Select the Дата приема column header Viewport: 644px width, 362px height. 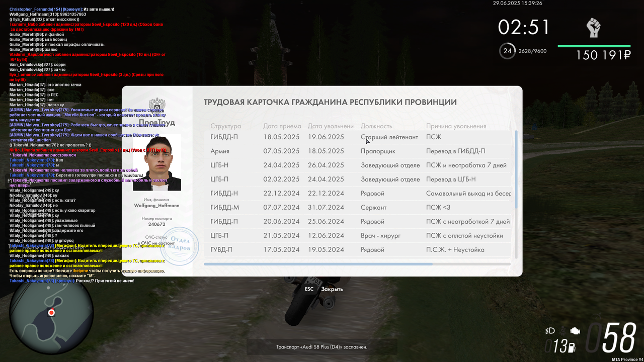tap(282, 126)
